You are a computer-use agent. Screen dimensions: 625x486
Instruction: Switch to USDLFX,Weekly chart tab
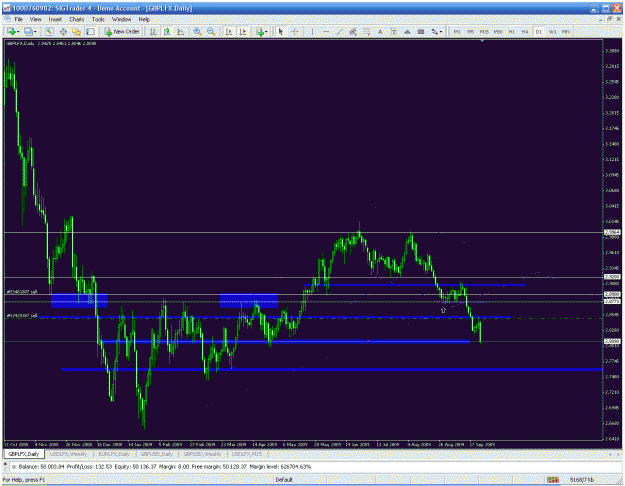(68, 454)
